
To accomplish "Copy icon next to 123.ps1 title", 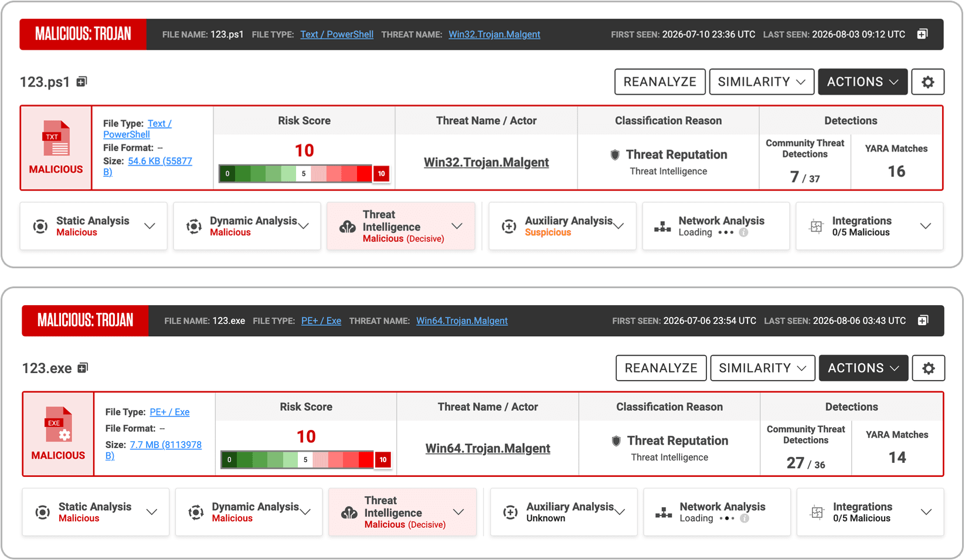I will (x=82, y=81).
